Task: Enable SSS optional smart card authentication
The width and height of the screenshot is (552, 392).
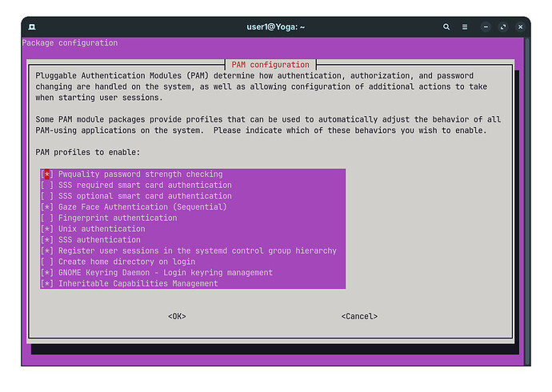Action: (x=193, y=196)
